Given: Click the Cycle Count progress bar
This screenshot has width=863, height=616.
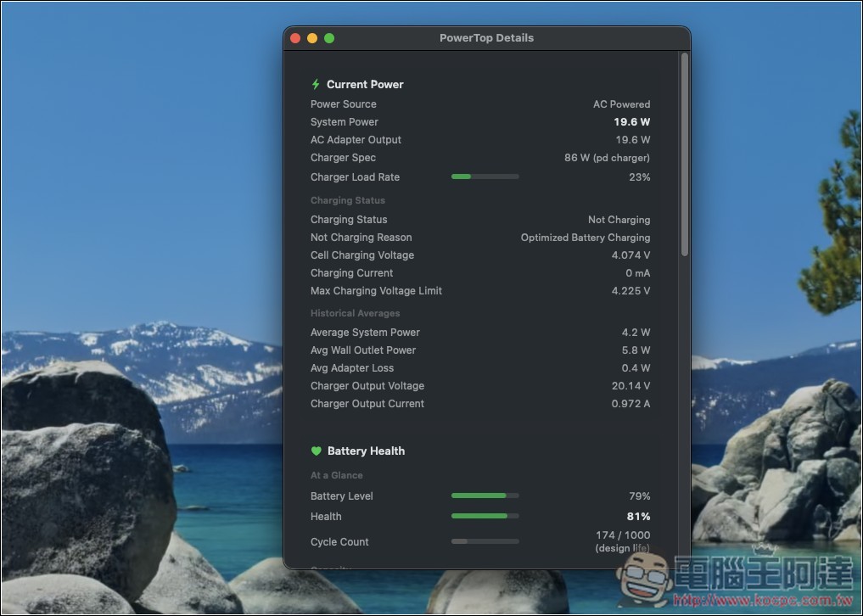Looking at the screenshot, I should tap(485, 541).
